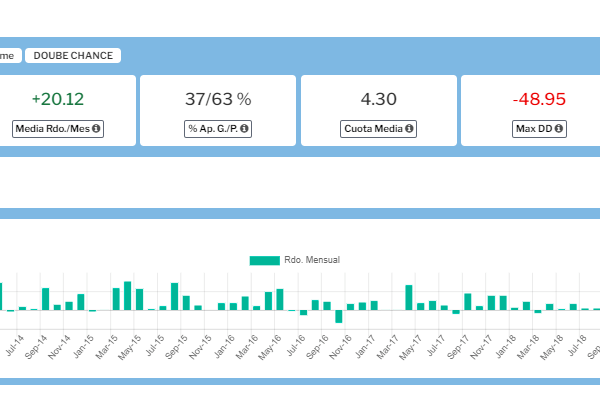The image size is (600, 396).
Task: Click the Rdo. Mensual legend label
Action: (x=312, y=260)
